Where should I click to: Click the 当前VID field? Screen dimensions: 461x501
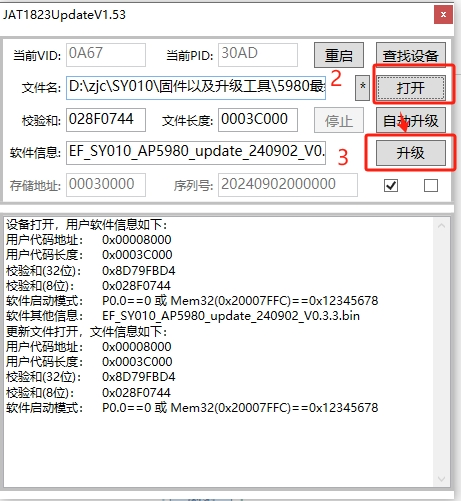coord(106,55)
